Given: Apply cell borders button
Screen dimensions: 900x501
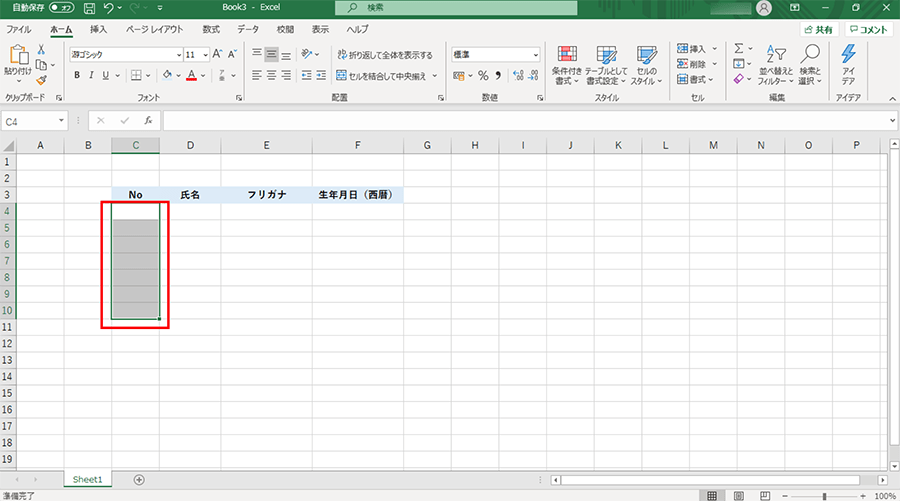Looking at the screenshot, I should [x=136, y=75].
